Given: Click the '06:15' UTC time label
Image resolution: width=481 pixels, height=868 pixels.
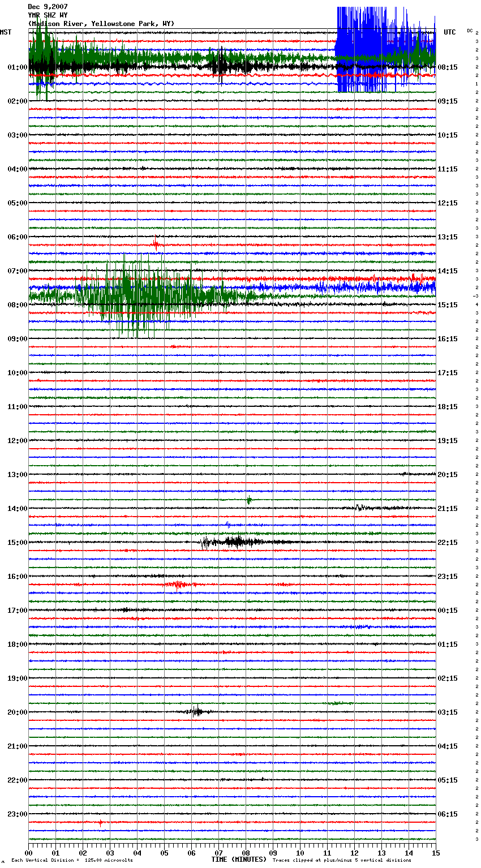Looking at the screenshot, I should [x=448, y=814].
